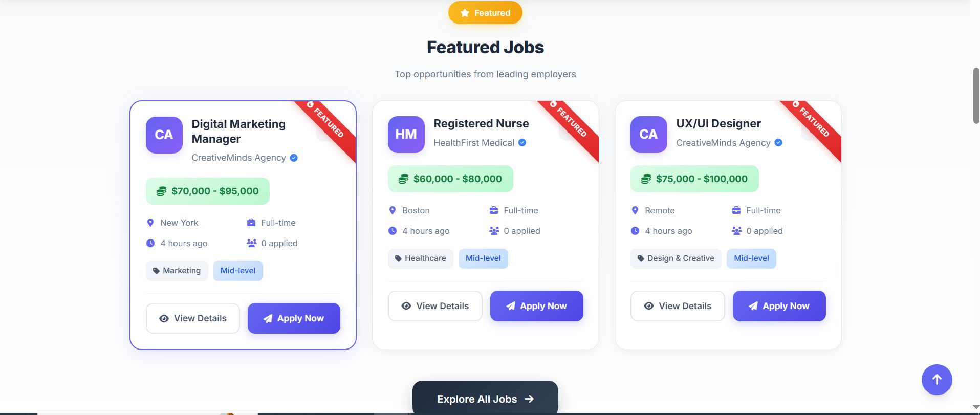
Task: Click the CA logo on the UX/UI Designer card
Action: tap(648, 135)
